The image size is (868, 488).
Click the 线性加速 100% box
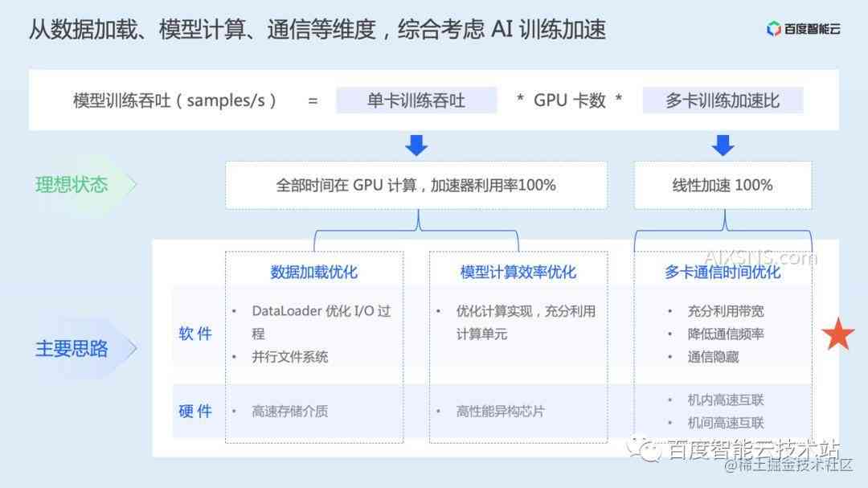pyautogui.click(x=723, y=185)
